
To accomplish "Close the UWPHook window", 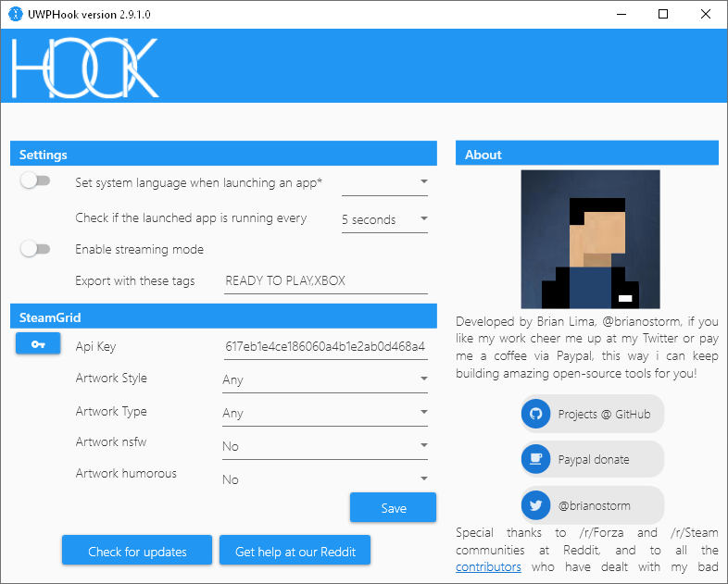I will click(705, 14).
